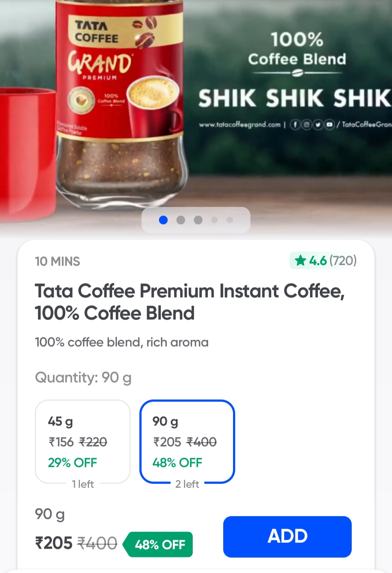
Task: Tap the Twitter icon in banner
Action: tap(318, 125)
